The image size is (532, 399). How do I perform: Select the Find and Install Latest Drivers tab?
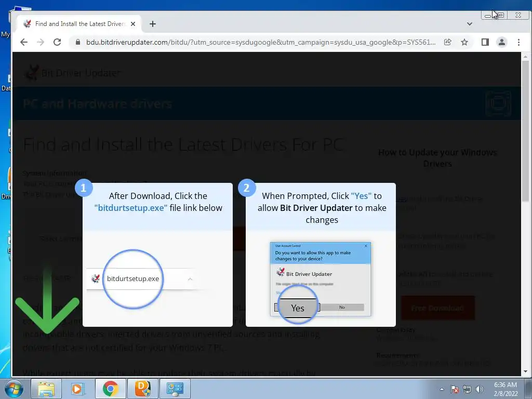click(x=79, y=24)
